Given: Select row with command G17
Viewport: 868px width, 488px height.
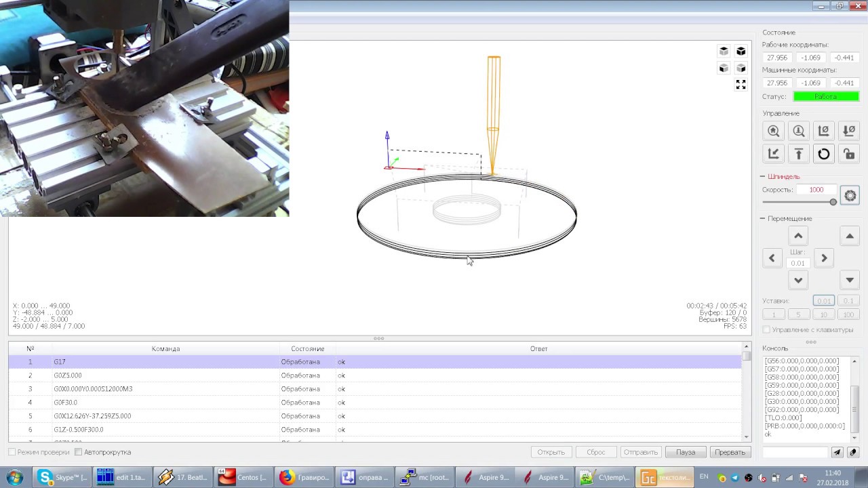Looking at the screenshot, I should [x=375, y=362].
